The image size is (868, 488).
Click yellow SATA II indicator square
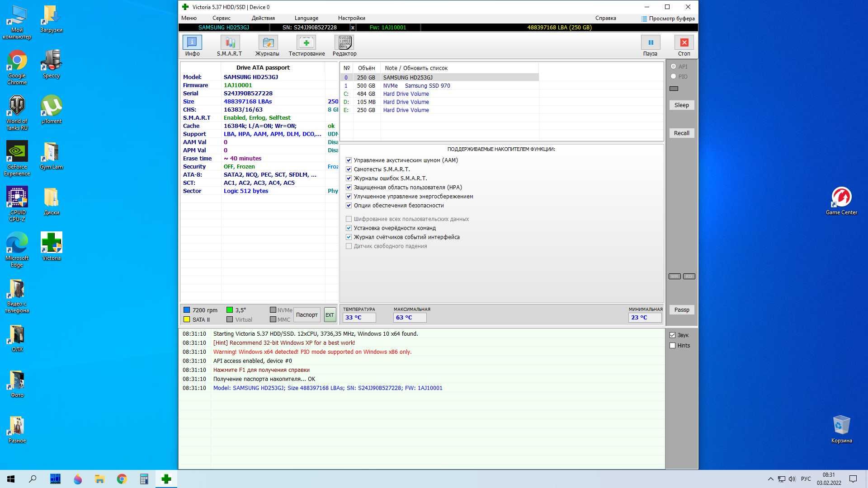187,319
